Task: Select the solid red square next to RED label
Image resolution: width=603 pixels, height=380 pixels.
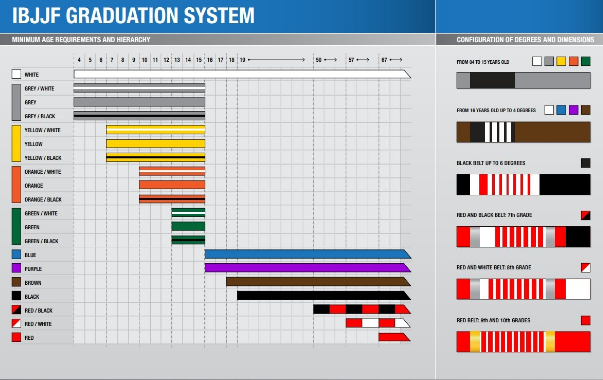Action: tap(16, 337)
